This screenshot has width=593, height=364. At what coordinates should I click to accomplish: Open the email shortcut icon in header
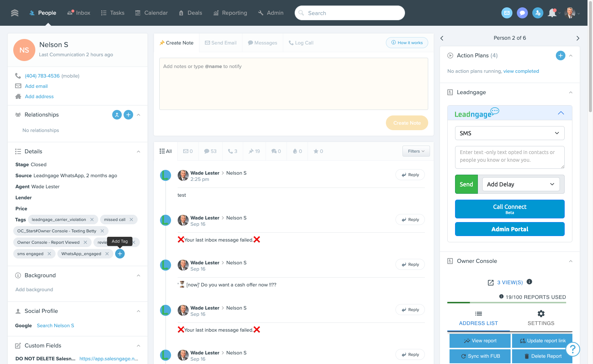pos(507,13)
